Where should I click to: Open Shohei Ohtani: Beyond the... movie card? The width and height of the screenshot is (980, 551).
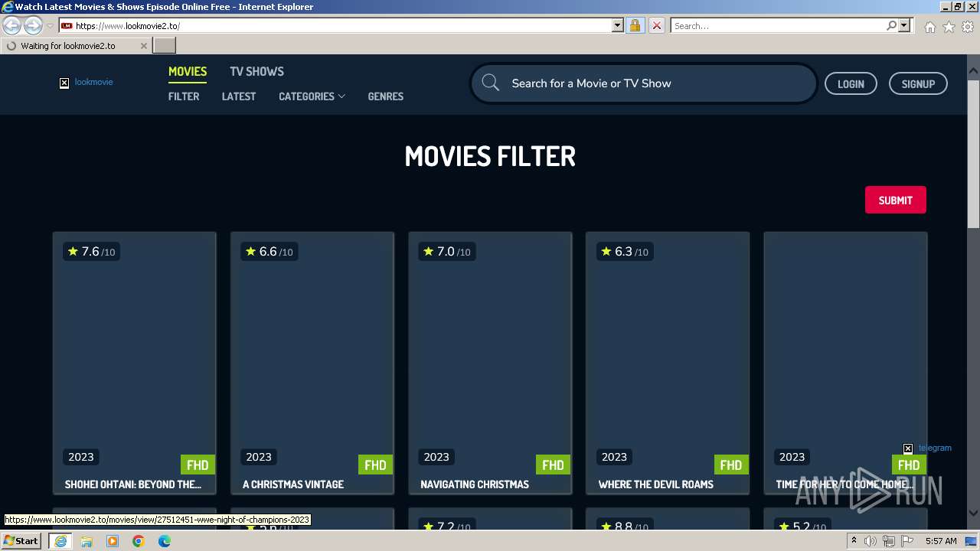pyautogui.click(x=135, y=364)
